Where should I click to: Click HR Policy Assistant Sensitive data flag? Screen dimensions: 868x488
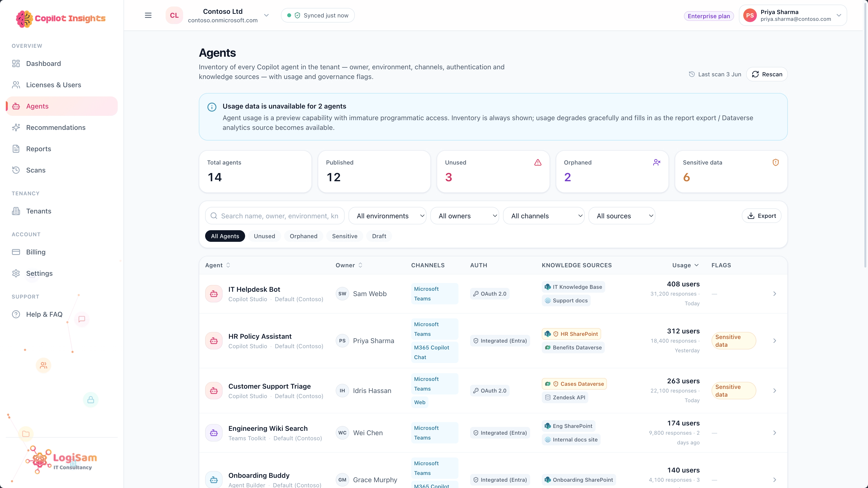[x=734, y=341]
